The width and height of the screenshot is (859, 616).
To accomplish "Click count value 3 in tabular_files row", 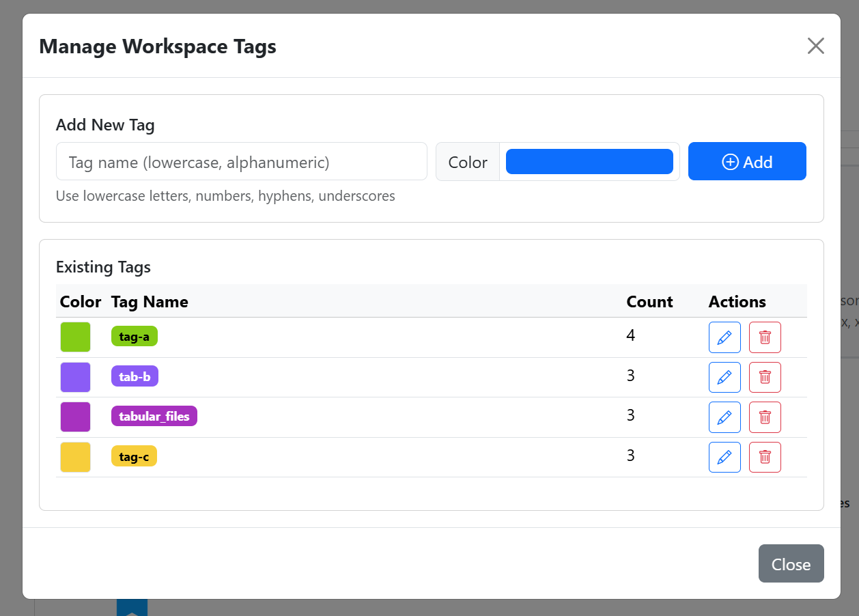I will point(631,415).
